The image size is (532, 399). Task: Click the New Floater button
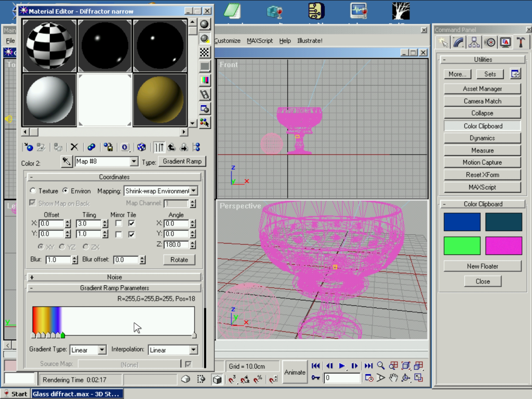(x=482, y=266)
